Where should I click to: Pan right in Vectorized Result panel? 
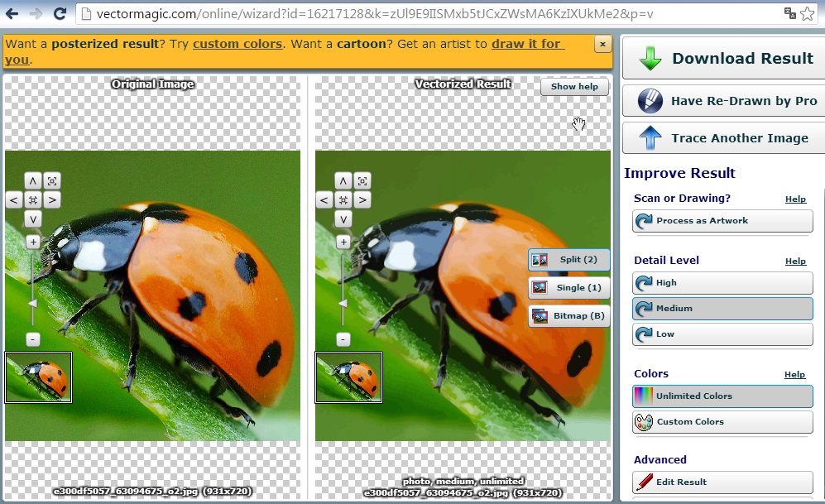point(362,200)
